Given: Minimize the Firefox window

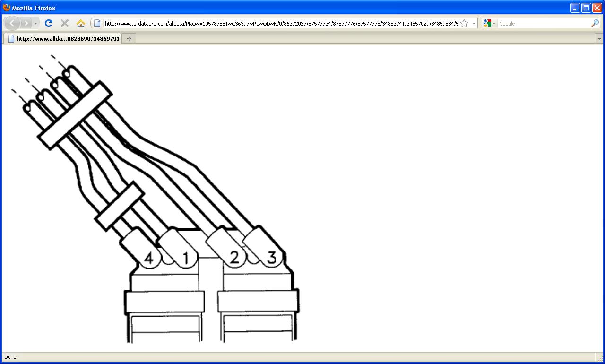Looking at the screenshot, I should click(x=575, y=8).
